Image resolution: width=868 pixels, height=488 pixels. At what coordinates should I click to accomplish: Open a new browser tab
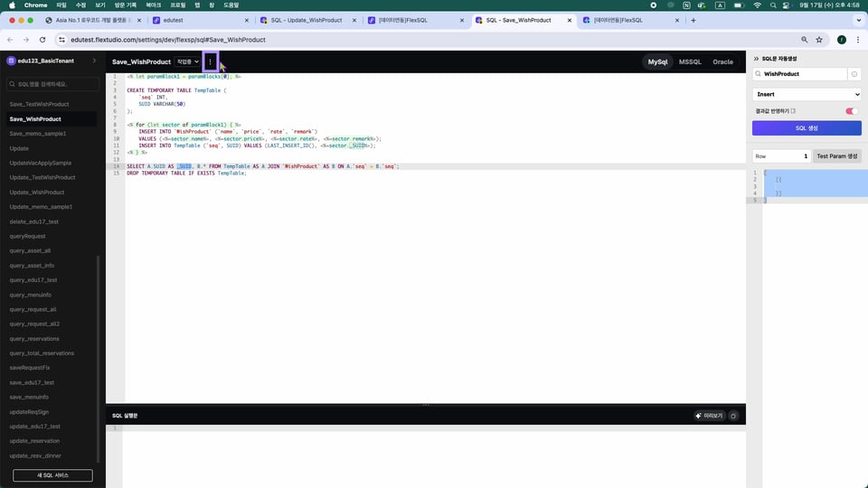click(693, 21)
